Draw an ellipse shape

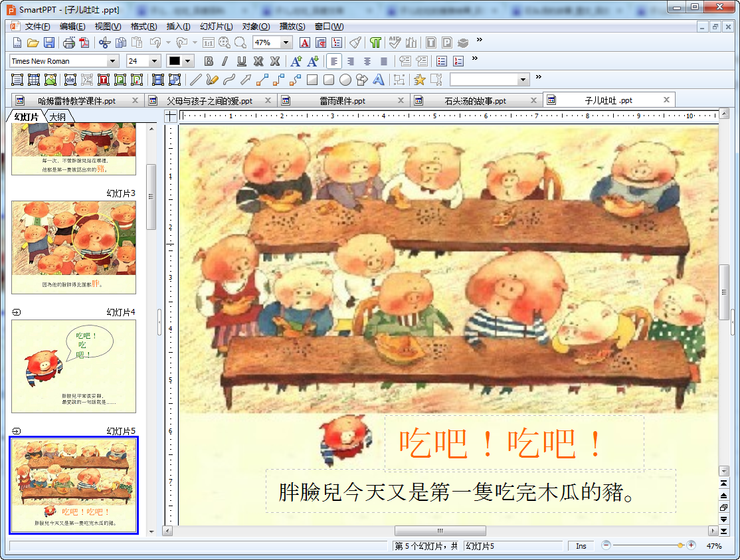pos(345,80)
